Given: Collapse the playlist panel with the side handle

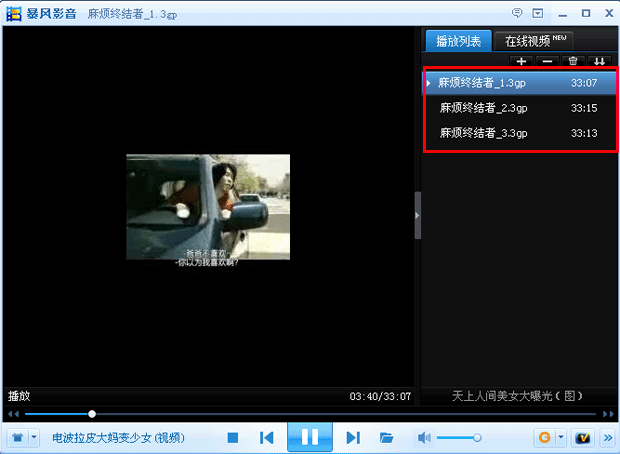Looking at the screenshot, I should (418, 216).
